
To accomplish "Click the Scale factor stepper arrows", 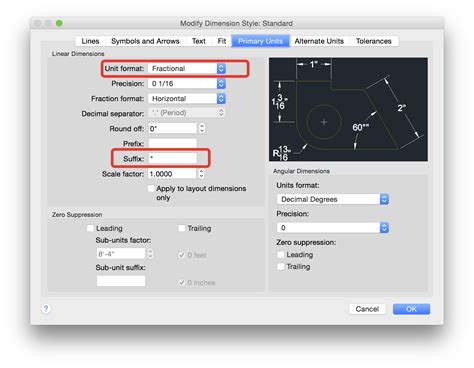I will 201,174.
